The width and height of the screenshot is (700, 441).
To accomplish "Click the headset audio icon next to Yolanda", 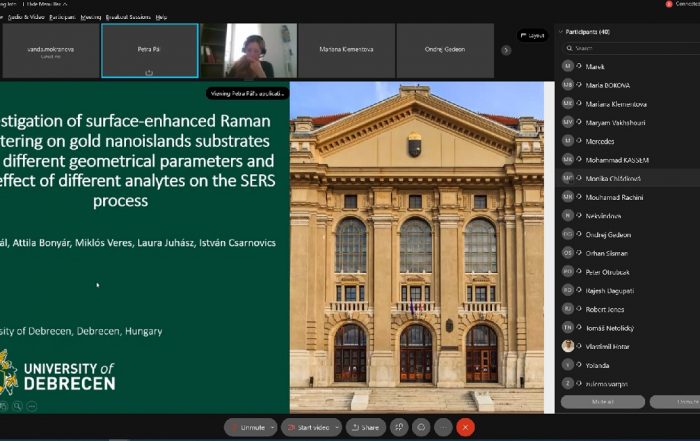I will coord(579,365).
